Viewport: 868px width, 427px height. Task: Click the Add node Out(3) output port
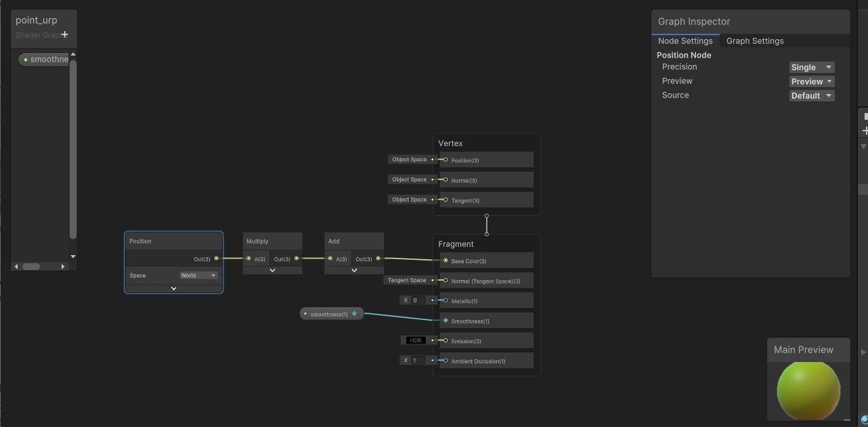tap(378, 259)
